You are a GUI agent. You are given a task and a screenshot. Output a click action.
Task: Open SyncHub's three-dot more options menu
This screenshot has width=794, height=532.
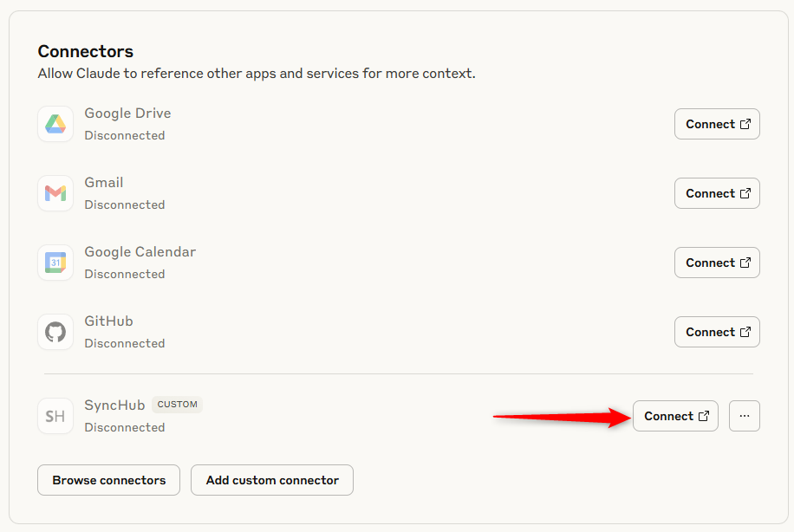pos(744,416)
